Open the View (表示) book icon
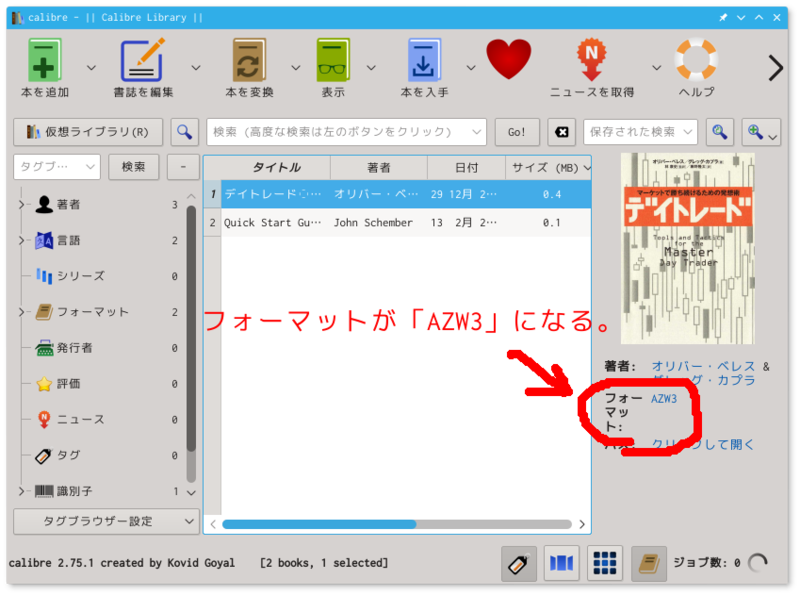Image resolution: width=800 pixels, height=596 pixels. coord(333,60)
